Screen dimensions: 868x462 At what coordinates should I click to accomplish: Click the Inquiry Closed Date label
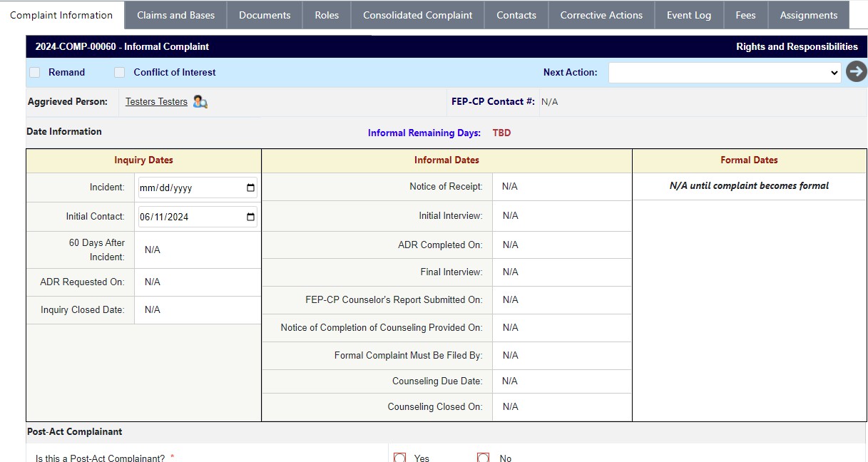[83, 309]
